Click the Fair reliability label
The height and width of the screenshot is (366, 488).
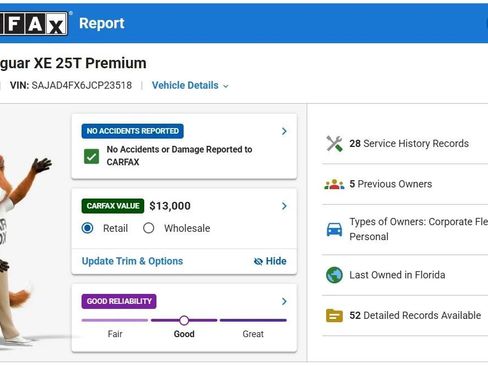click(115, 334)
